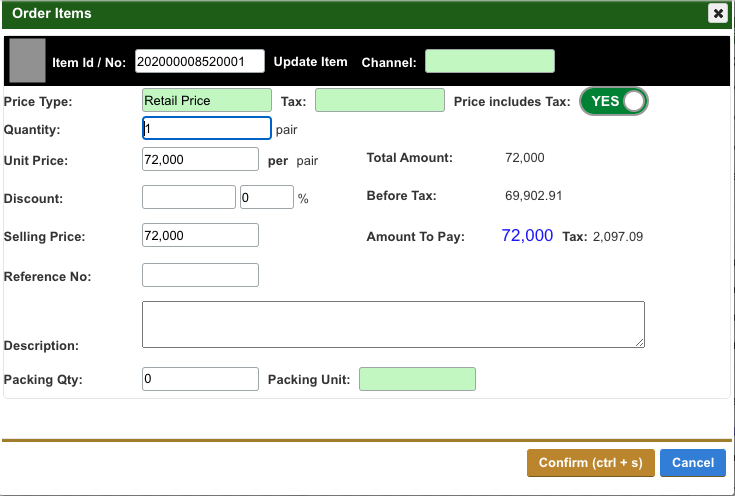
Task: Click the Packing Qty field
Action: click(x=200, y=379)
